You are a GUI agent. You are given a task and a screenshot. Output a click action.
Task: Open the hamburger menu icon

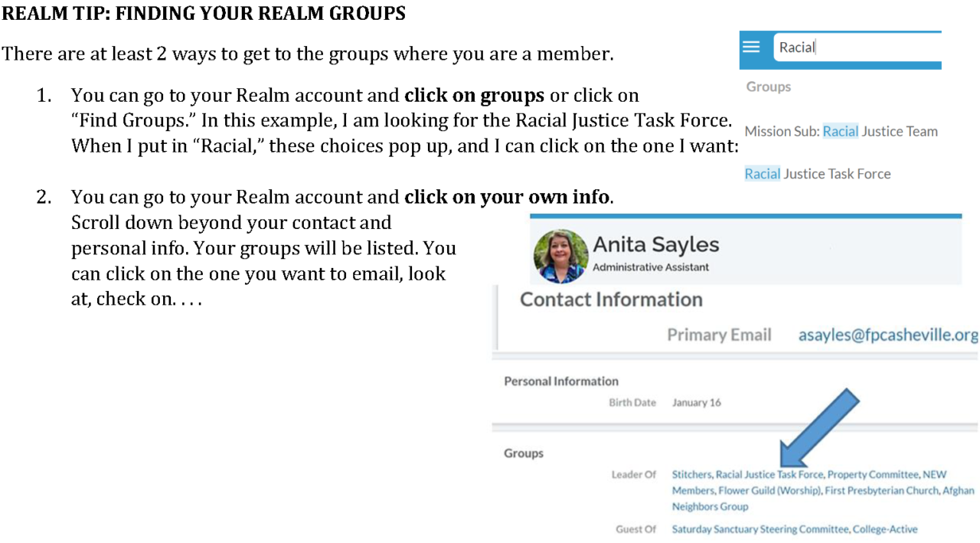(751, 47)
